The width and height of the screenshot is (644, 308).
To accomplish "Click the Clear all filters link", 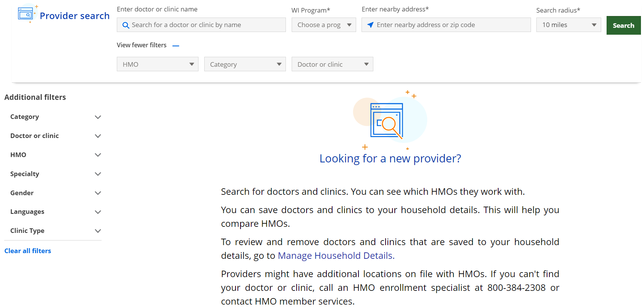I will click(x=28, y=251).
